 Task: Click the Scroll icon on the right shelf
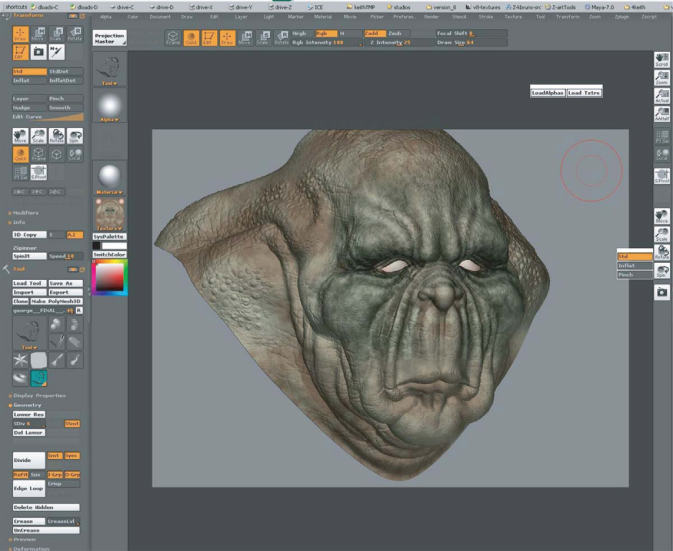click(661, 60)
